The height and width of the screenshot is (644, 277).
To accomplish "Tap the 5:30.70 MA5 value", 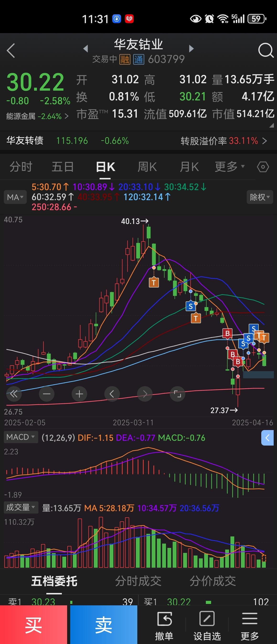I will tap(50, 187).
